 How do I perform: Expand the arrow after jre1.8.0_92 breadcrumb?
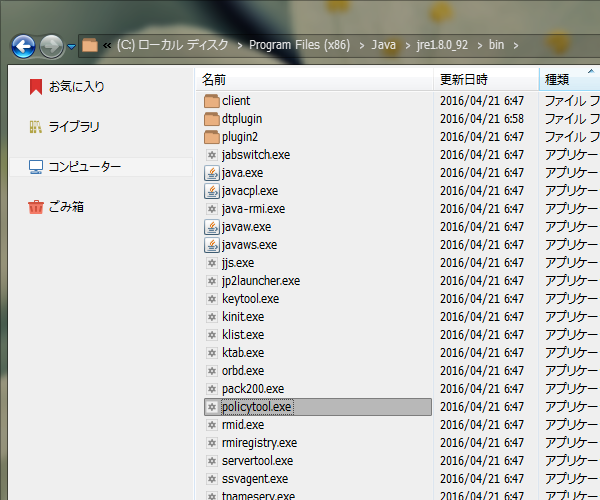pyautogui.click(x=479, y=46)
